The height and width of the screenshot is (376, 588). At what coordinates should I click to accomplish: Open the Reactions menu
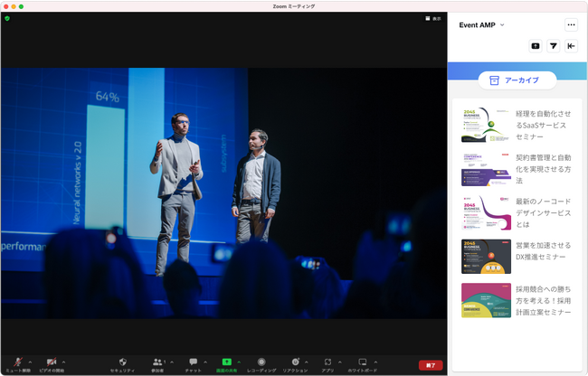click(x=295, y=362)
